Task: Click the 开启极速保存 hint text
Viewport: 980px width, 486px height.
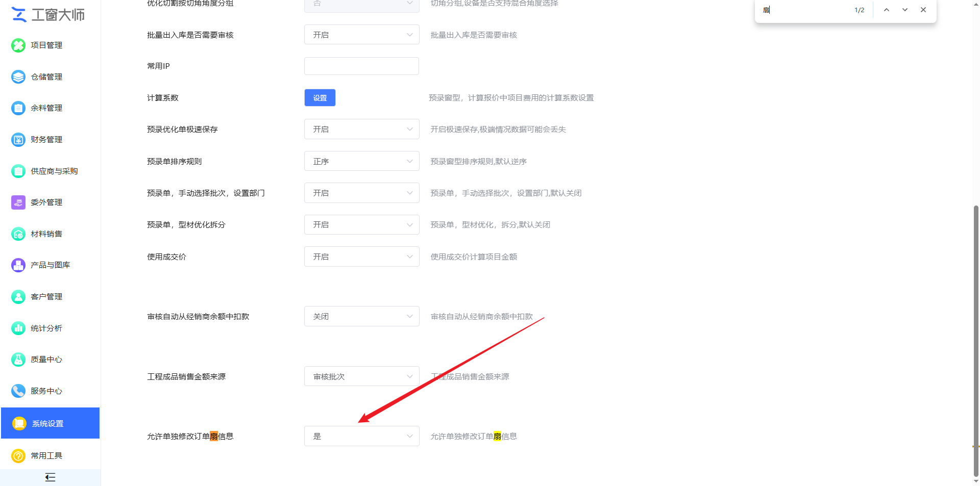Action: 498,129
